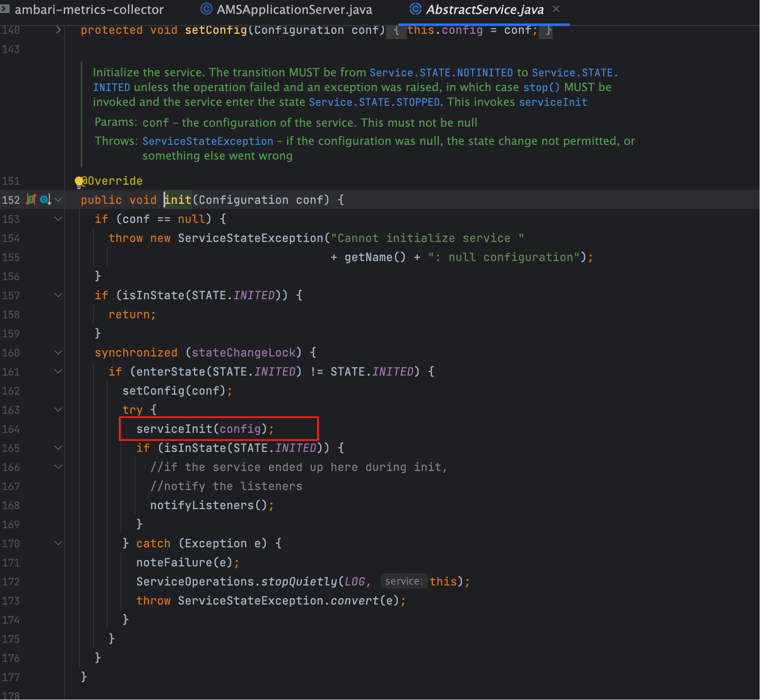Click the class icon on AMSApplicationServer.java tab
760x700 pixels.
click(206, 9)
